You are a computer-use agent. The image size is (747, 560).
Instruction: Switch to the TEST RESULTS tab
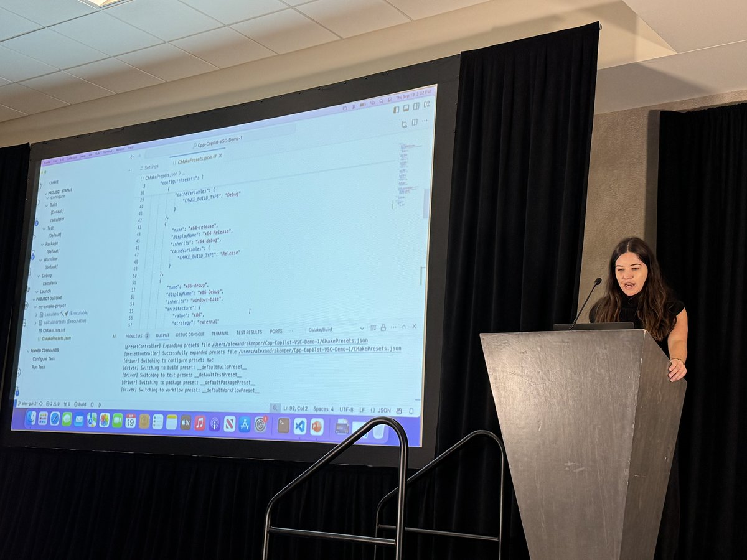point(249,332)
